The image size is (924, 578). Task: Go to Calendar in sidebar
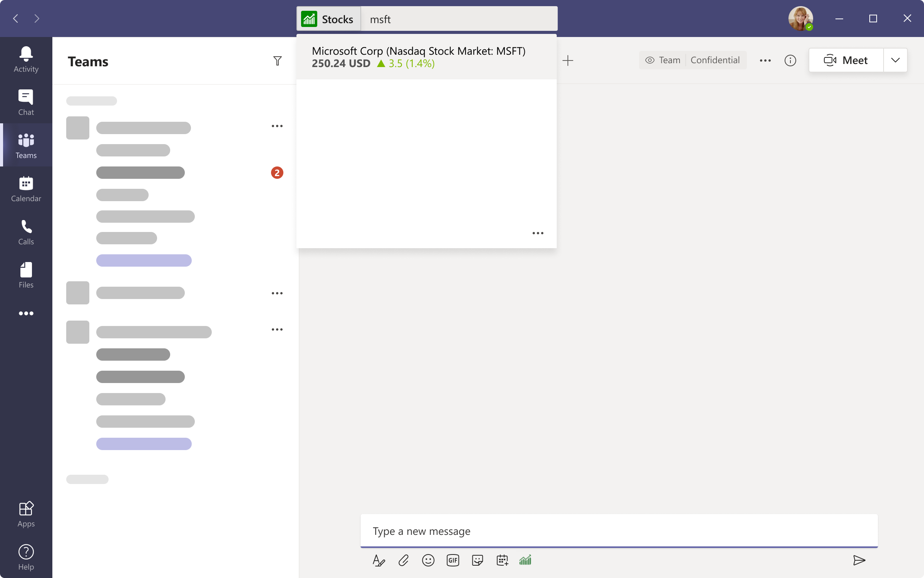coord(26,188)
